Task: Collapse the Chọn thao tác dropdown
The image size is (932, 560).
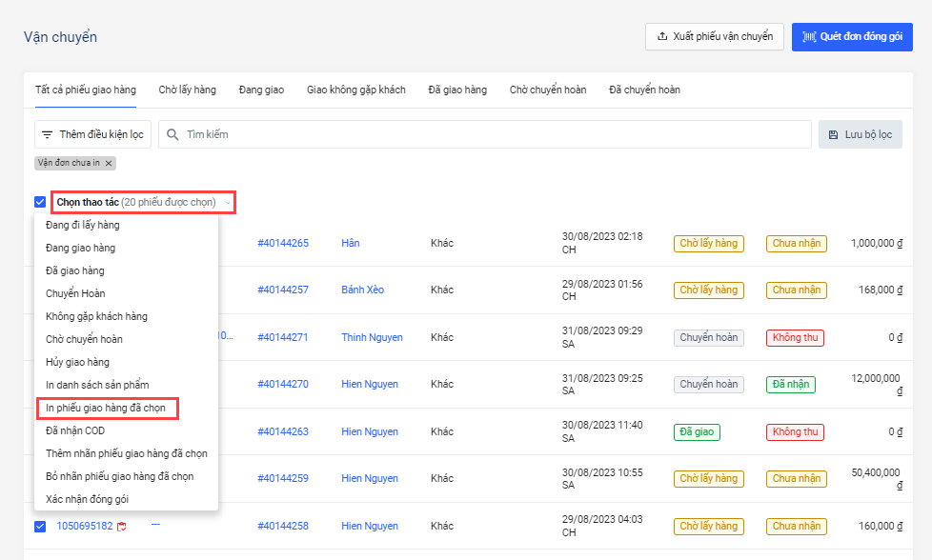Action: [229, 203]
